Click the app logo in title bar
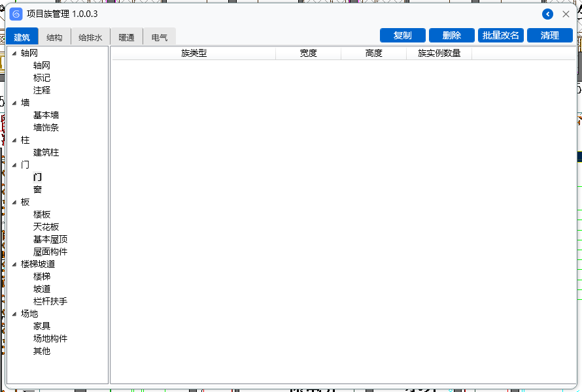 [16, 14]
